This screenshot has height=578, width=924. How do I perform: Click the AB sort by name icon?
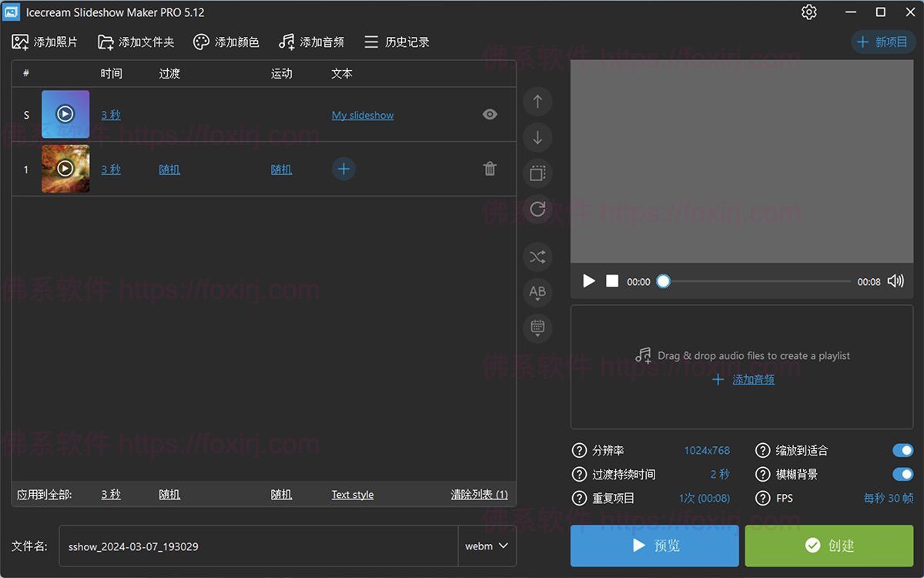point(537,292)
